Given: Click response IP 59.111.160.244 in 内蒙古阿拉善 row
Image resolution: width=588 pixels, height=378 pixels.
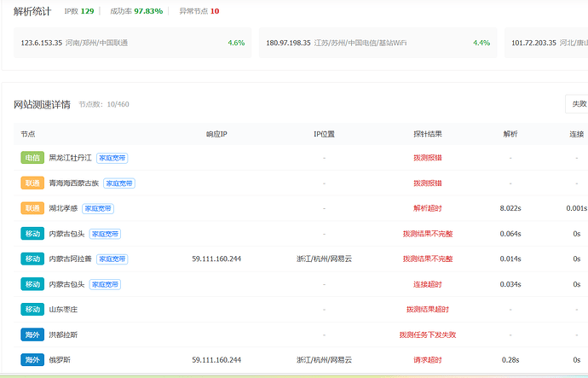Looking at the screenshot, I should [x=216, y=259].
